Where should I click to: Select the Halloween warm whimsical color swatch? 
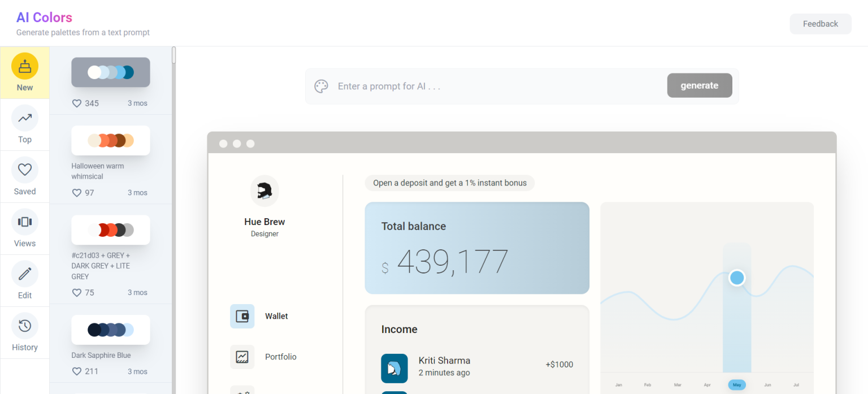[111, 141]
